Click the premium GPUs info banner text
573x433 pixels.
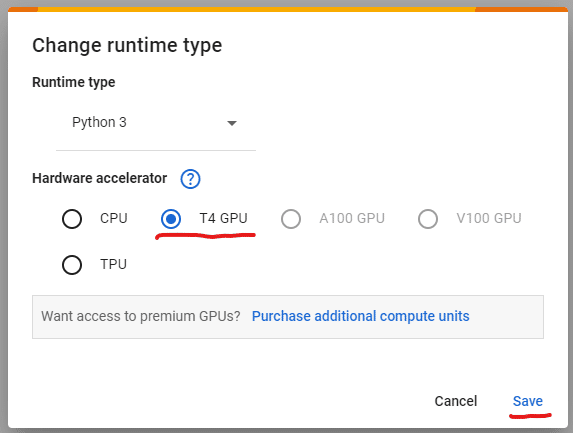pos(141,316)
